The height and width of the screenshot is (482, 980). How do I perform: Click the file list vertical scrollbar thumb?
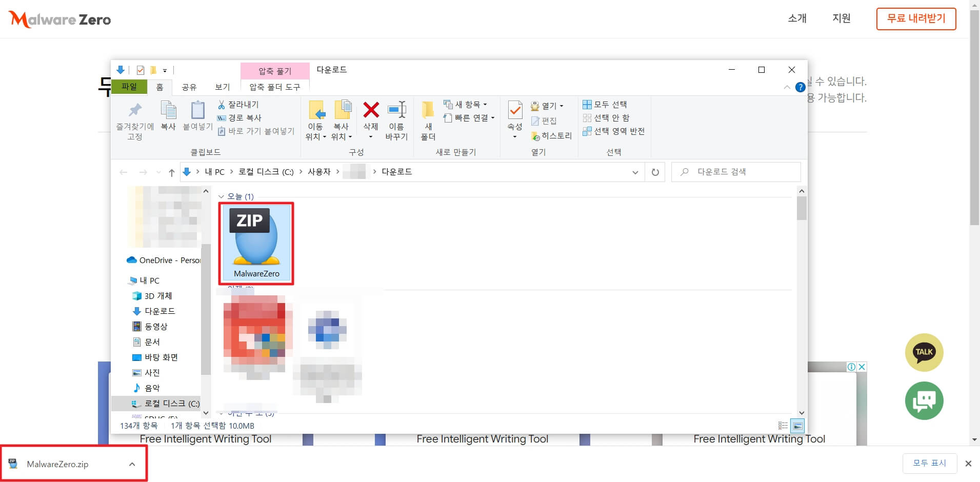pos(802,208)
